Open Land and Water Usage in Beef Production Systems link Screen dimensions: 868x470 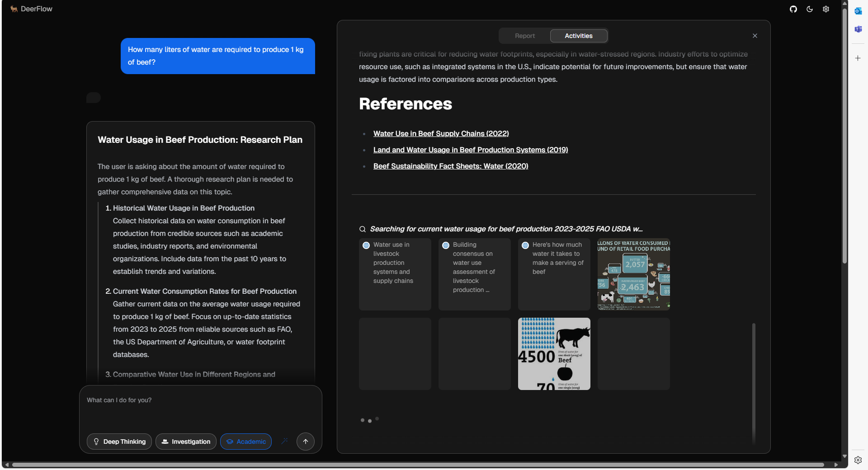click(x=471, y=150)
